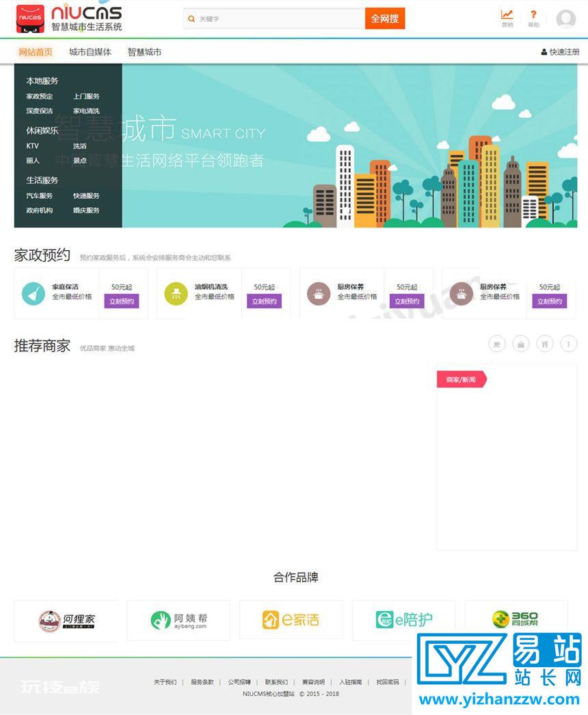The width and height of the screenshot is (588, 715).
Task: Click the Smart City banner image
Action: 349,146
